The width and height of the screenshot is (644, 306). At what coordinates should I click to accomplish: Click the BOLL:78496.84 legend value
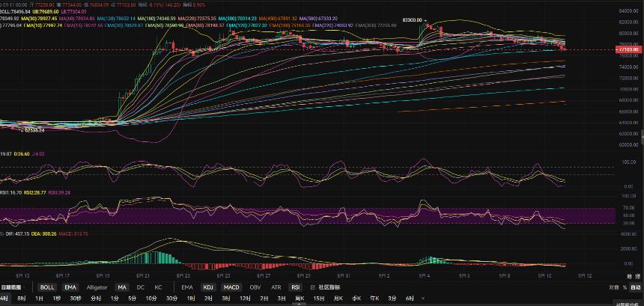13,12
